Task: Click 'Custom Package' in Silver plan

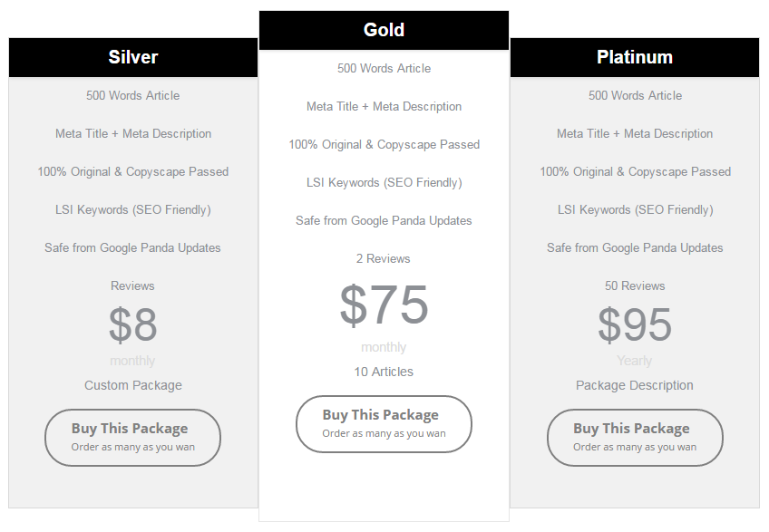Action: pos(133,385)
